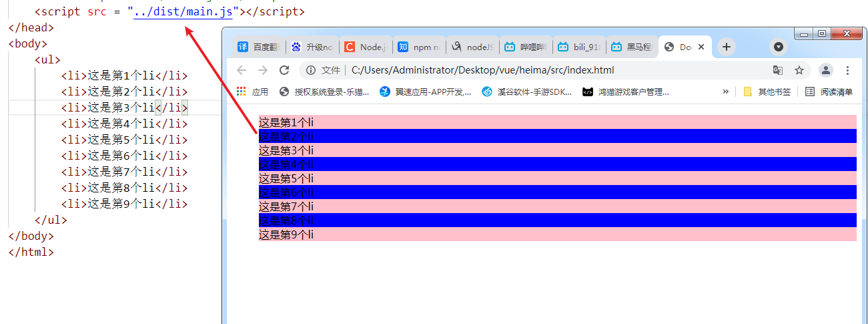Click the pink row 这是第1个li in browser

557,122
